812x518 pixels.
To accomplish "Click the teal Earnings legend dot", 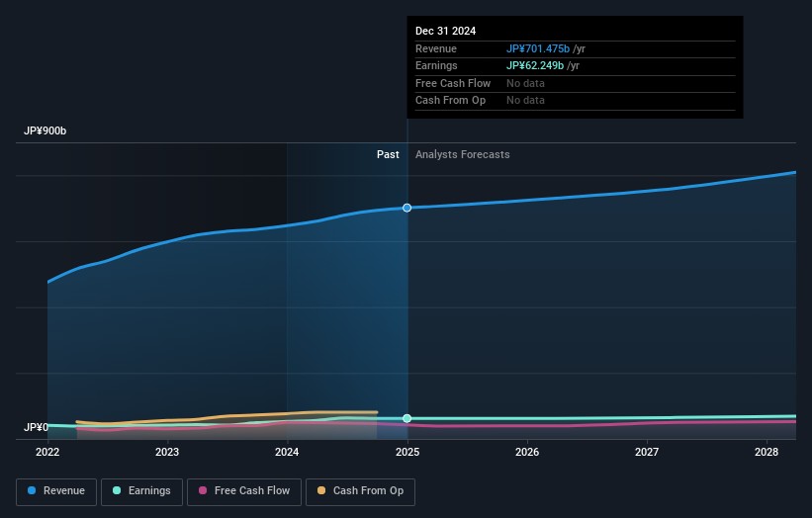I will coord(118,491).
